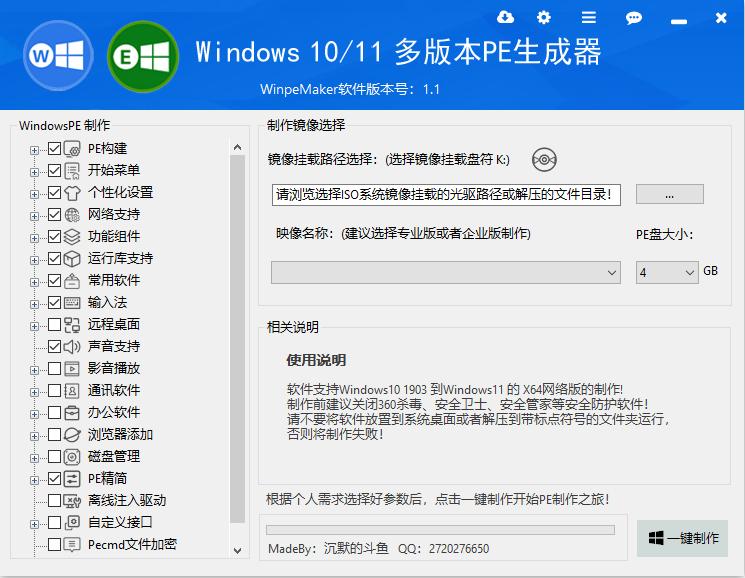Click the 一键制作 build button

(682, 538)
